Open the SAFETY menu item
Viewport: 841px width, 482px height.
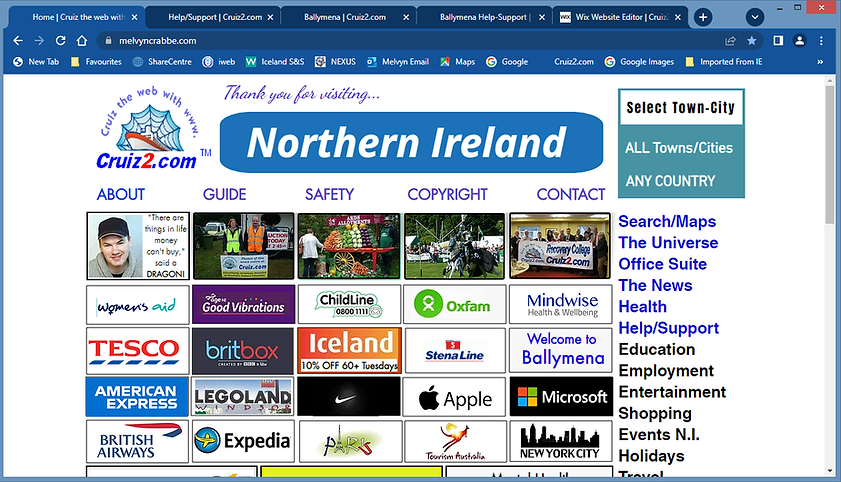tap(329, 194)
